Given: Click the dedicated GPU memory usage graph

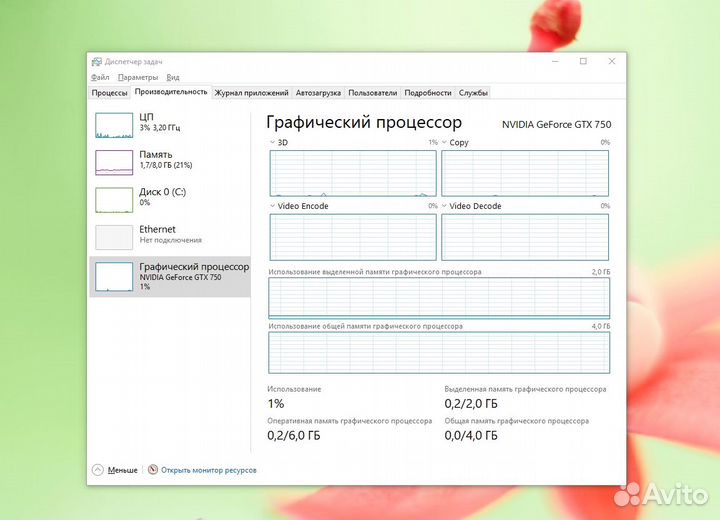Looking at the screenshot, I should [439, 298].
